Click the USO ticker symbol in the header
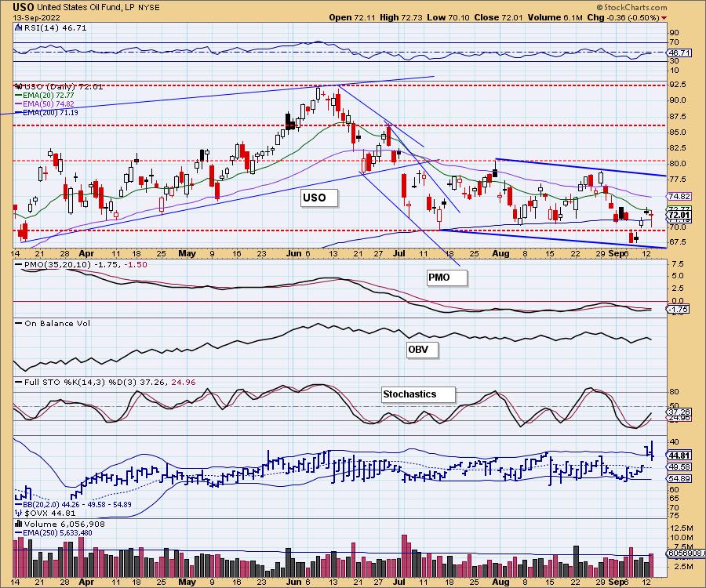This screenshot has height=588, width=706. (24, 7)
